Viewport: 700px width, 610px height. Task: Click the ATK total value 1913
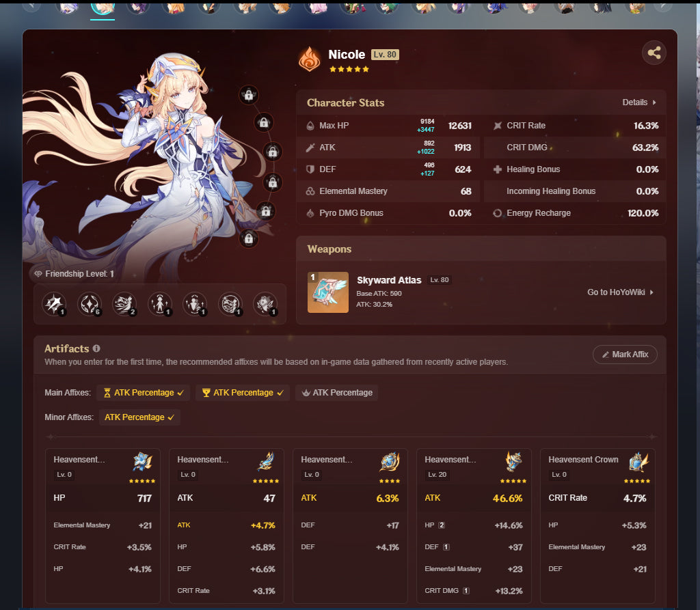point(463,148)
